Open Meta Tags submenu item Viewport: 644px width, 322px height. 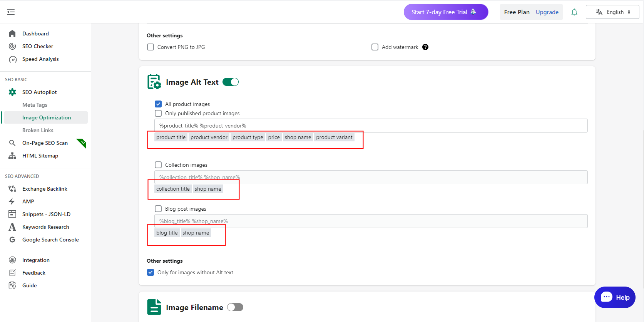35,105
